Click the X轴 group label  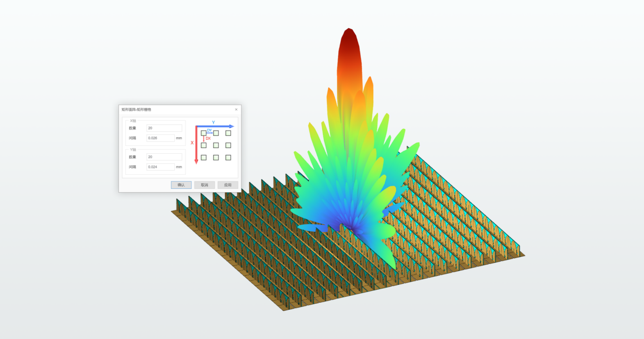pos(133,121)
